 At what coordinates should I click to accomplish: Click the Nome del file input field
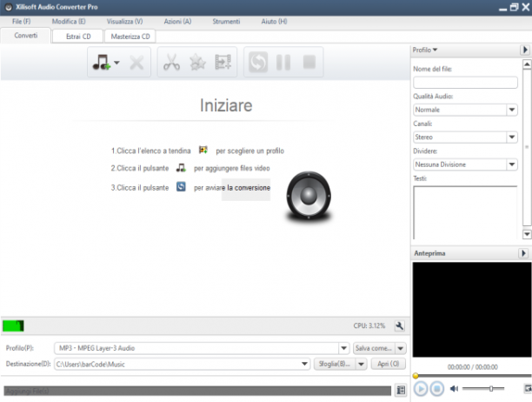465,83
